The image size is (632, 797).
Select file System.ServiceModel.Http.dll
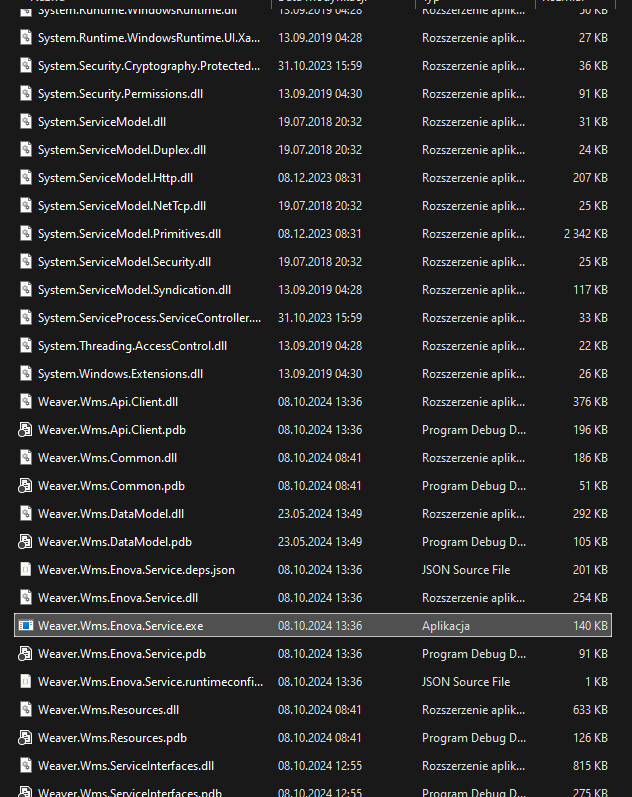click(x=115, y=178)
